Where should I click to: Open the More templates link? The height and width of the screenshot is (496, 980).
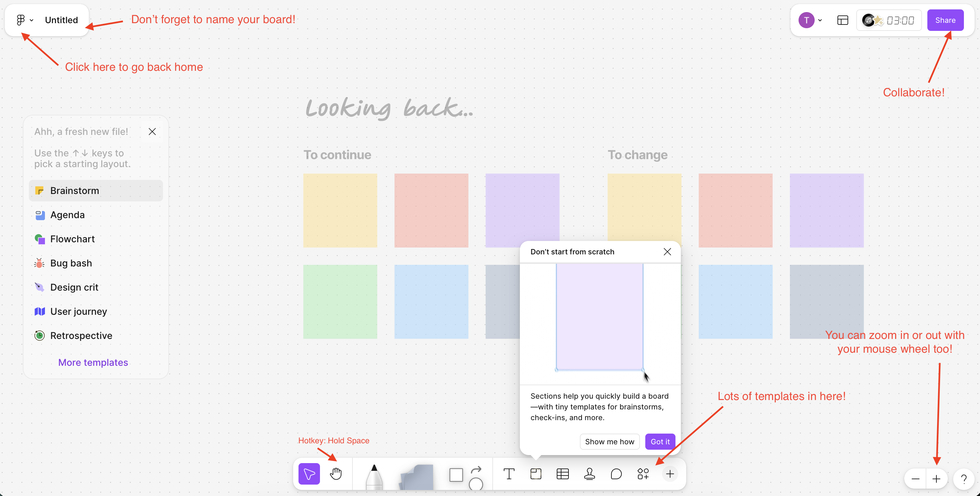click(93, 362)
